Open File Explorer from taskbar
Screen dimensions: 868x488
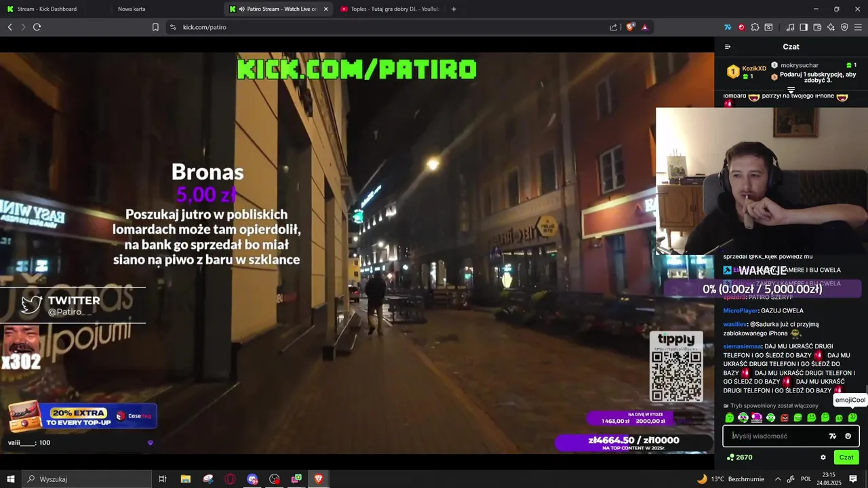186,479
